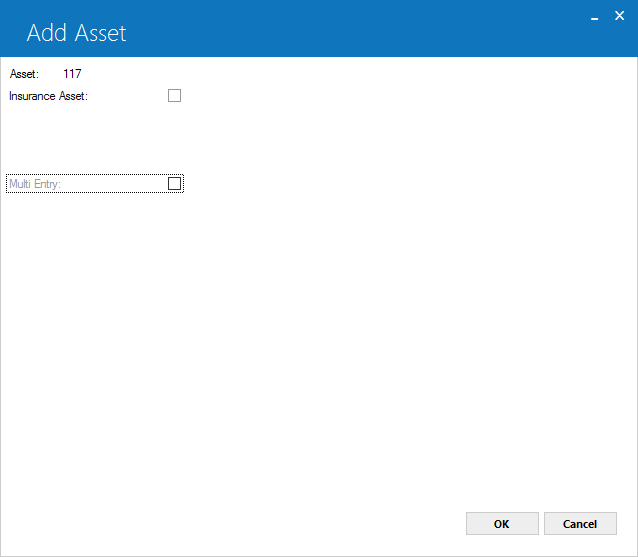
Task: Mark this asset as an insurance asset
Action: [x=174, y=96]
